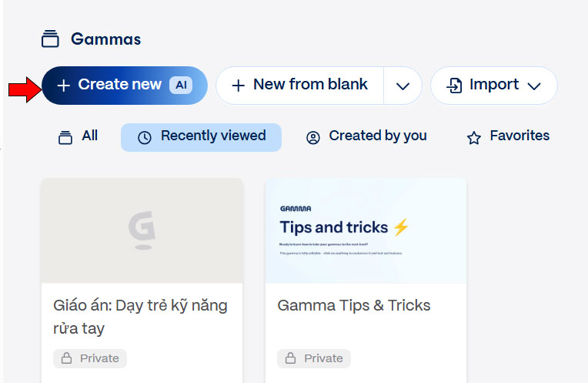Expand the New from blank dropdown arrow

403,86
